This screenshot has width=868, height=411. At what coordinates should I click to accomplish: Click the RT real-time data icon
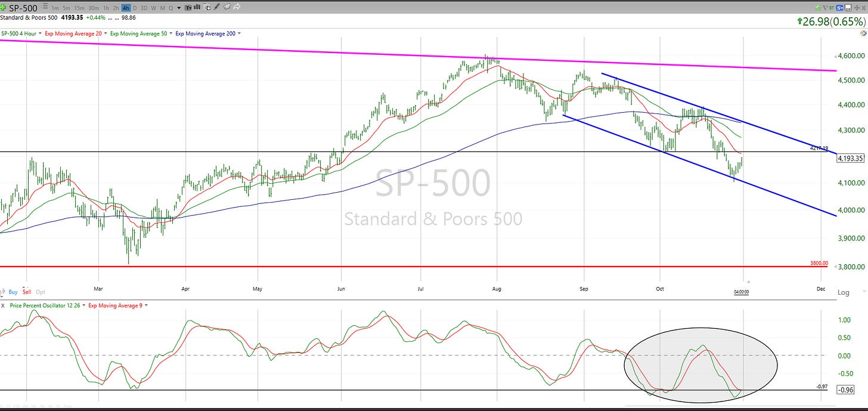(832, 8)
